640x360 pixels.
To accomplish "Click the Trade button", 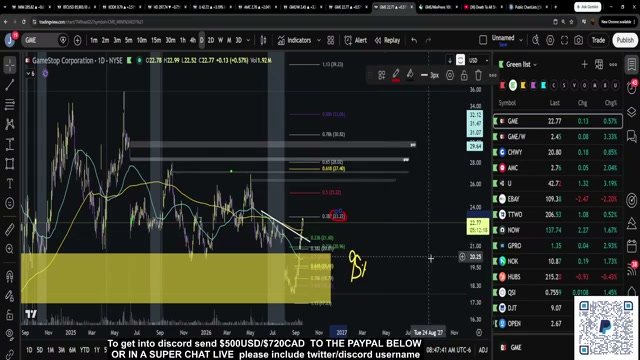I will pos(598,40).
